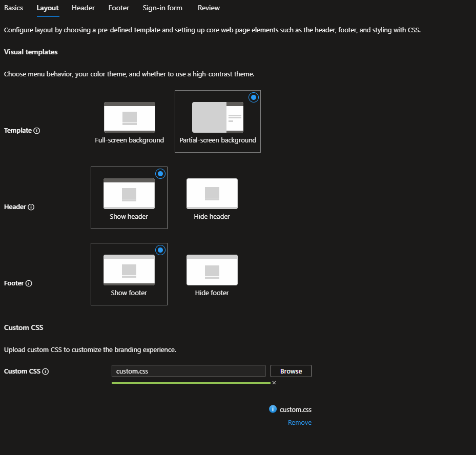Choose the Show header option

coord(129,198)
